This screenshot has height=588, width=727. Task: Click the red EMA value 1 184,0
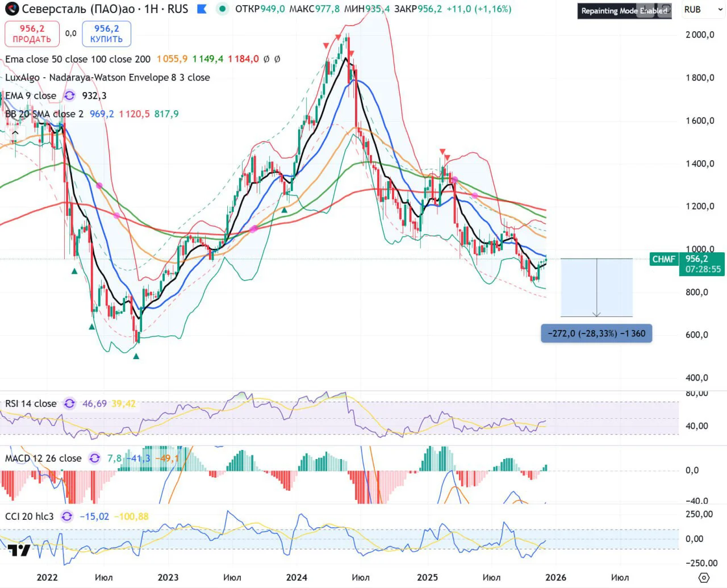243,59
